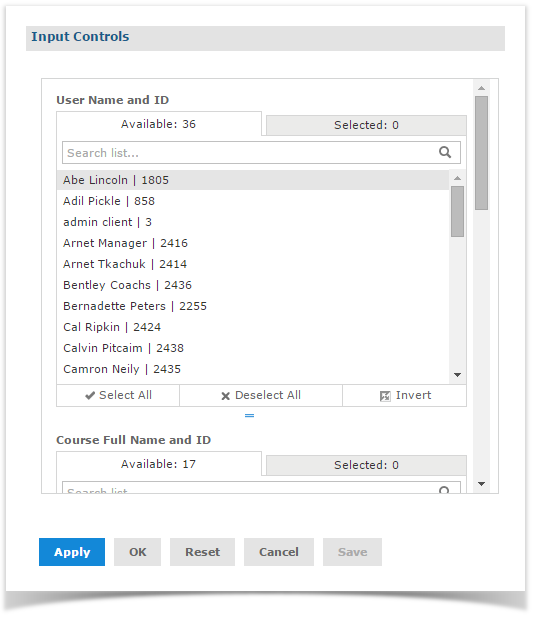Click the OK button
Viewport: 539px width, 620px height.
click(x=138, y=552)
